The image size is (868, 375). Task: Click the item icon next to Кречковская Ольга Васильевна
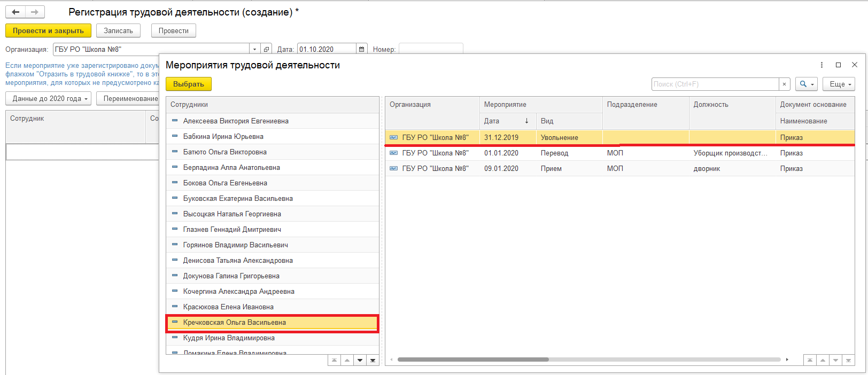pyautogui.click(x=175, y=322)
